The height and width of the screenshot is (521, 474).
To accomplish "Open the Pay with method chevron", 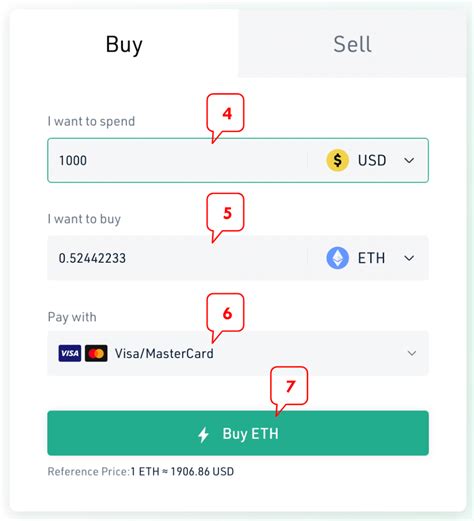I will [x=412, y=353].
